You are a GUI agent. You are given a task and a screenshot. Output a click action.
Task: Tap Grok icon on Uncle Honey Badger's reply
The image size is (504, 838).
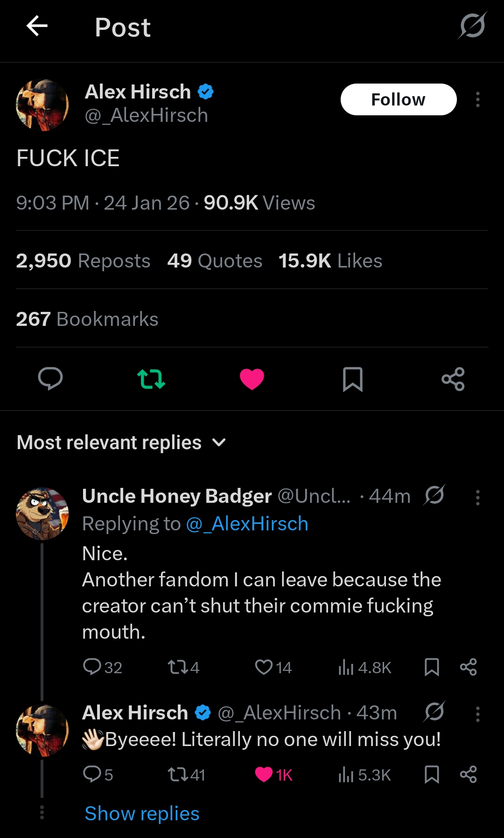[x=434, y=495]
